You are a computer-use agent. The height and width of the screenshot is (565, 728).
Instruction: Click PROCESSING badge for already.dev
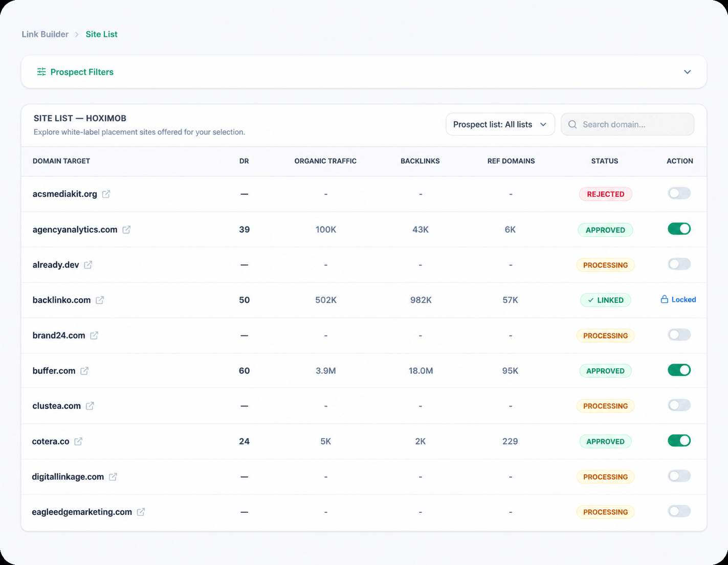tap(606, 265)
